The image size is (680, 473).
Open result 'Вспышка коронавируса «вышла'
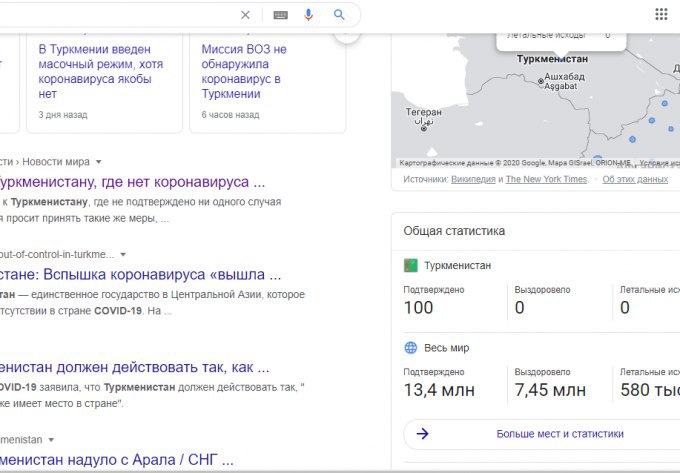coord(141,274)
